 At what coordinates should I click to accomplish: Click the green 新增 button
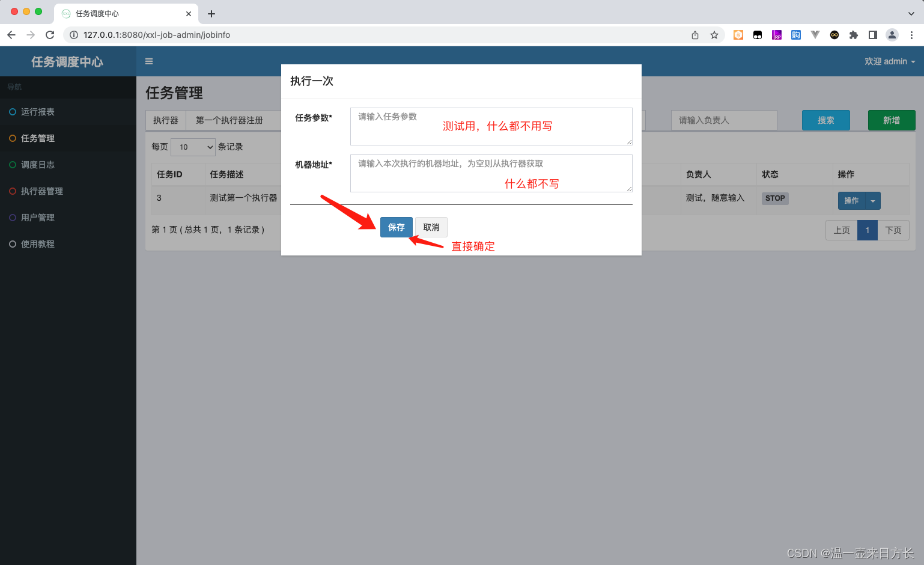point(892,120)
